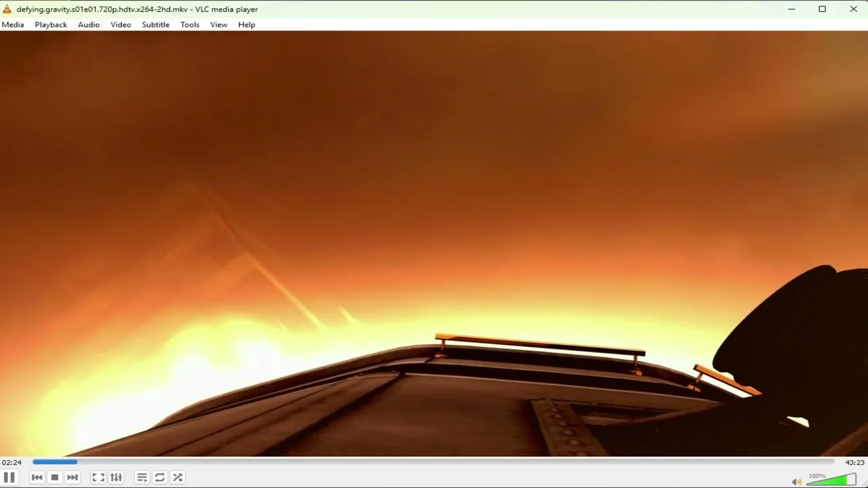This screenshot has width=868, height=488.
Task: Open the Audio menu
Action: (89, 24)
